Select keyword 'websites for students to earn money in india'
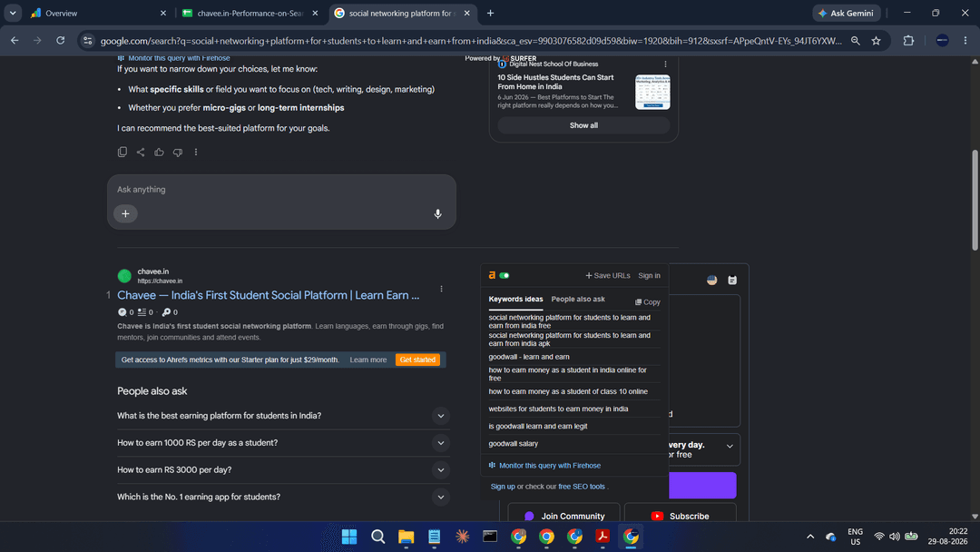The image size is (980, 552). point(558,409)
